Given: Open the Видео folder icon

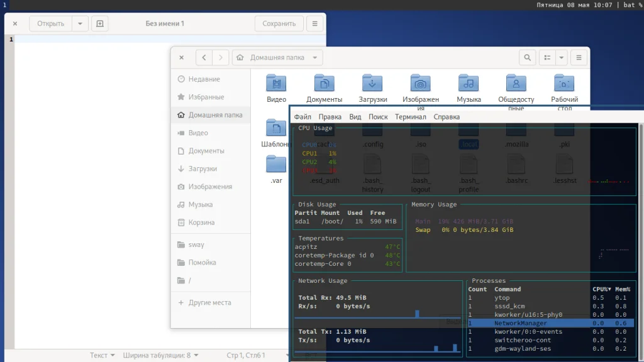Looking at the screenshot, I should pyautogui.click(x=276, y=83).
